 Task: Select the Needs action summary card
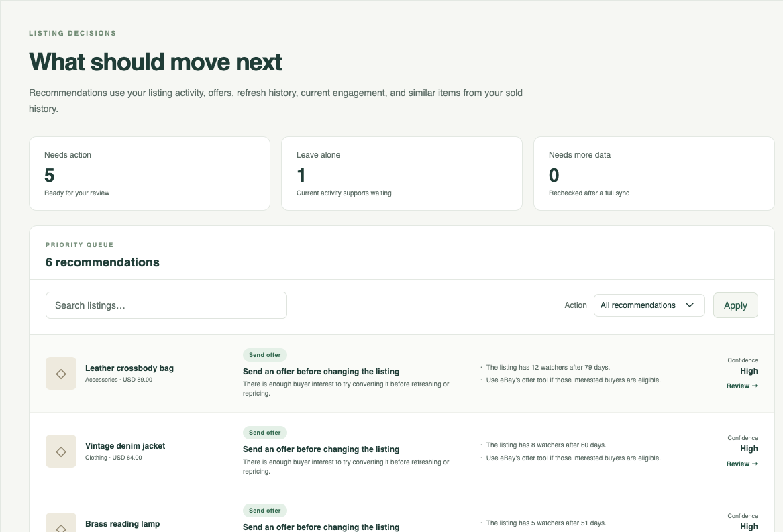click(150, 173)
